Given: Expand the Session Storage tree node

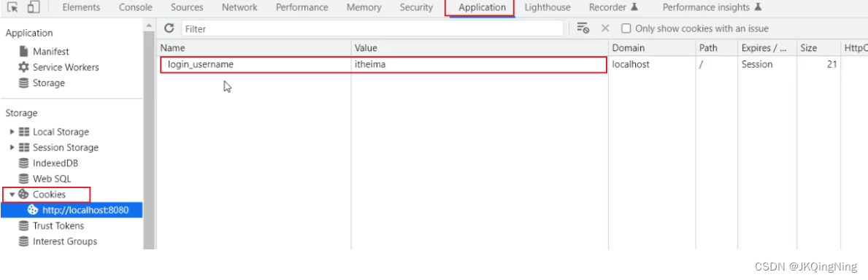Looking at the screenshot, I should click(x=12, y=147).
